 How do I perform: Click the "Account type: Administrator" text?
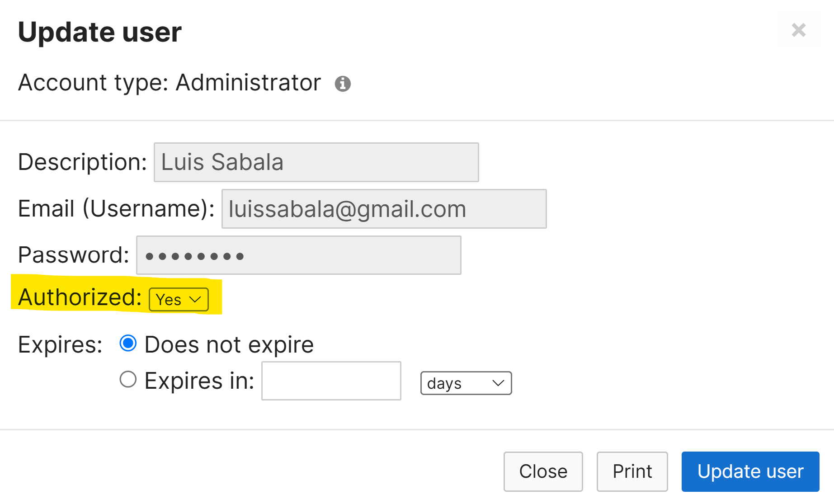(x=170, y=83)
